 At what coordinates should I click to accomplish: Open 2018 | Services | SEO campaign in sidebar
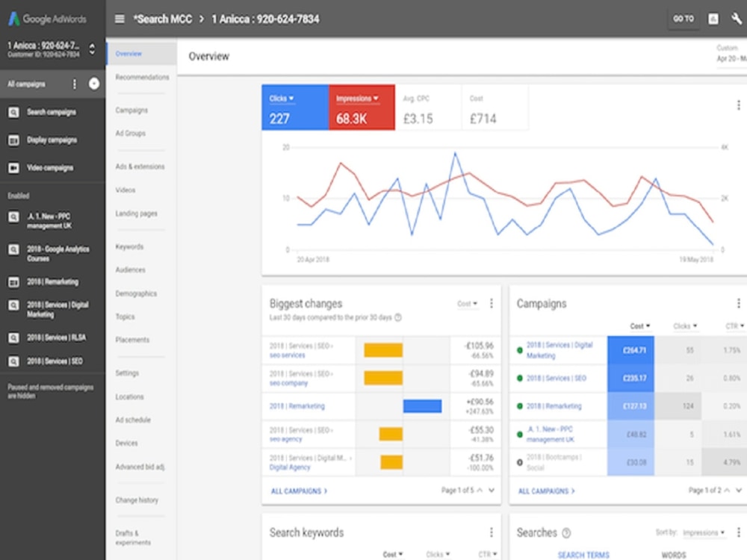point(55,361)
